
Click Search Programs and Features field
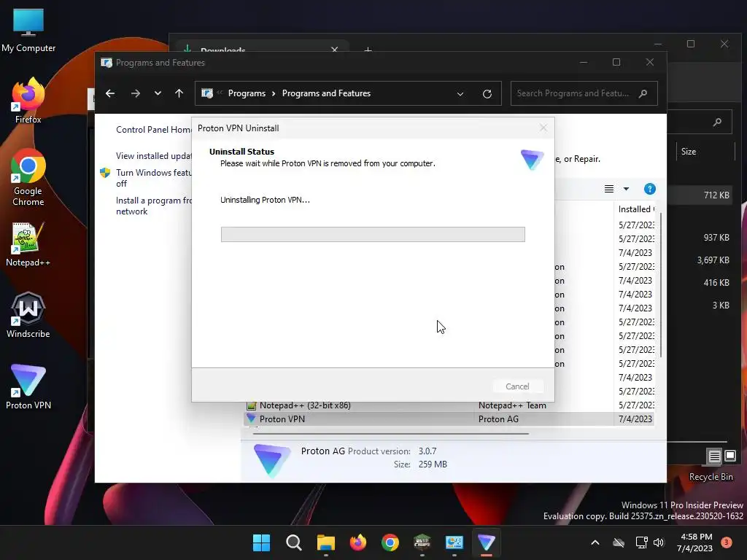click(x=584, y=93)
